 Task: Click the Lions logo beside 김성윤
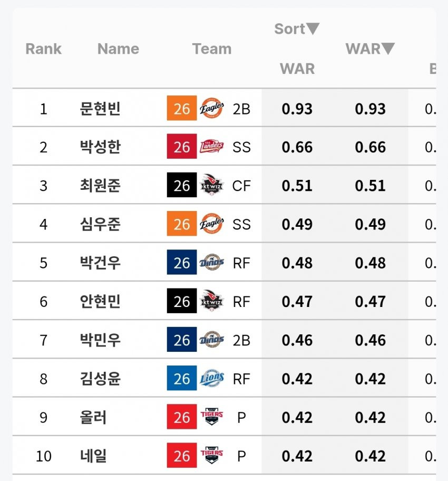point(212,379)
